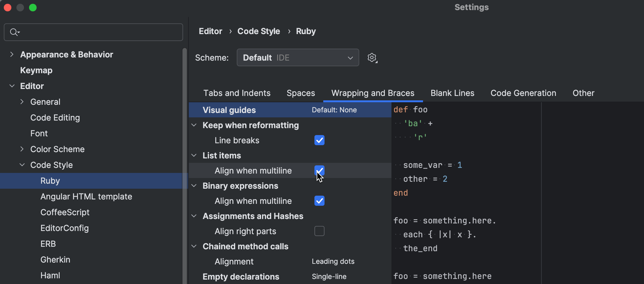The image size is (644, 284).
Task: Collapse the Editor tree node
Action: (12, 86)
